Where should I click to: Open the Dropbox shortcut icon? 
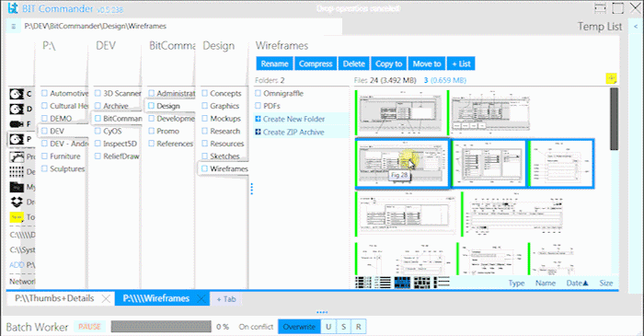pyautogui.click(x=17, y=202)
